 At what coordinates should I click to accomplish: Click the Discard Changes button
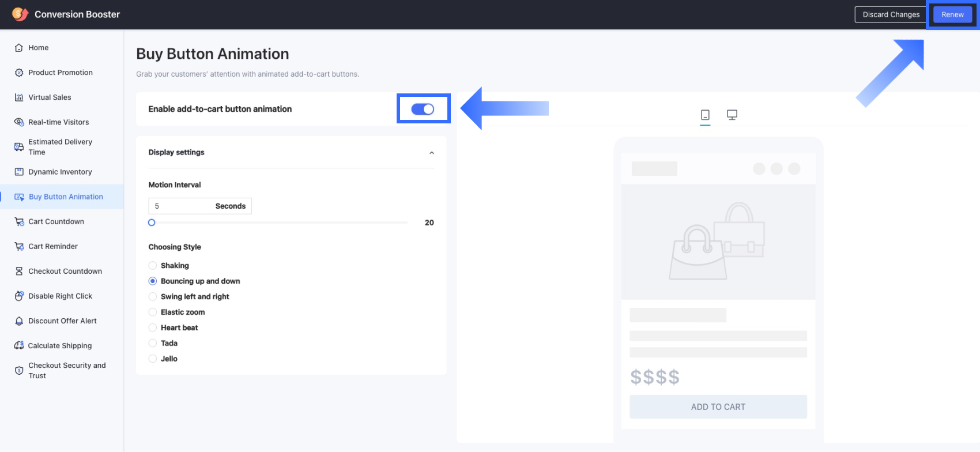pyautogui.click(x=891, y=14)
